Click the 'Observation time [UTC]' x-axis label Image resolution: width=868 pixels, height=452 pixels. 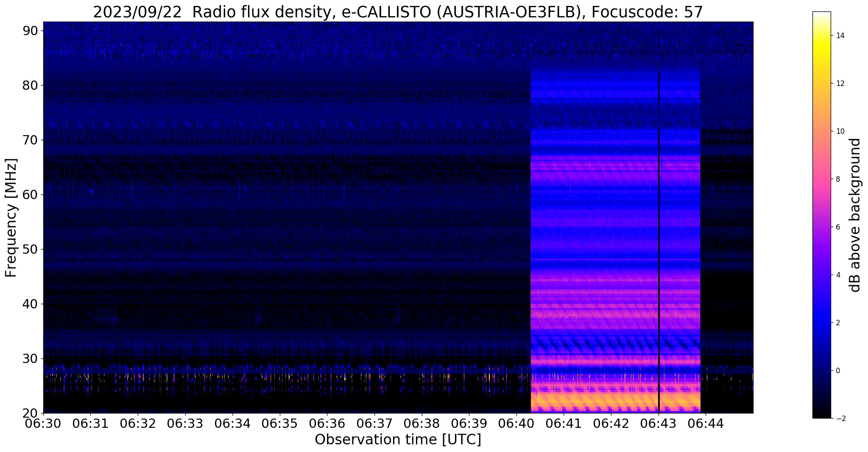[398, 440]
